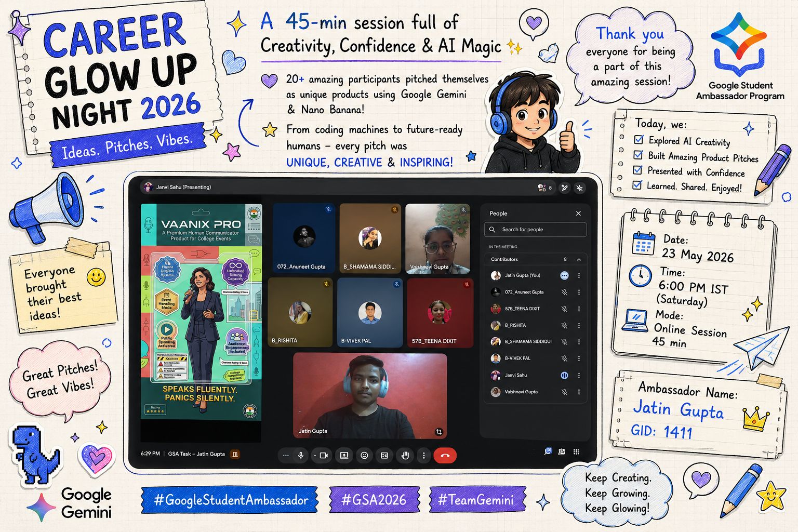The height and width of the screenshot is (532, 798).
Task: Open more options for B_RISHITA row
Action: point(579,326)
